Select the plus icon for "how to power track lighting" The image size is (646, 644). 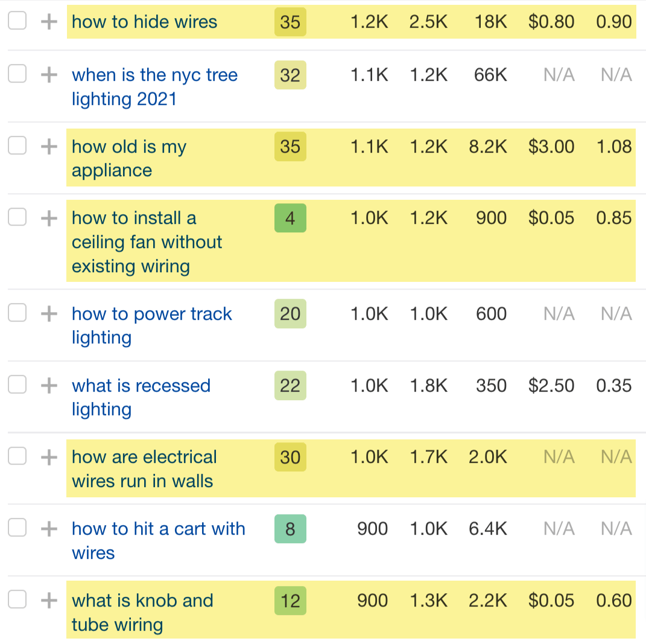click(x=48, y=313)
